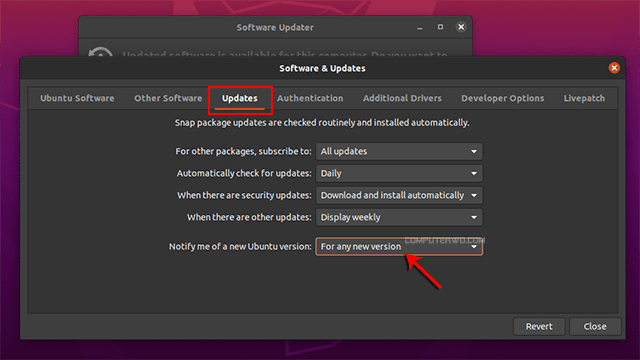This screenshot has width=640, height=360.
Task: Open the 'All updates' subscription dropdown
Action: pyautogui.click(x=399, y=151)
